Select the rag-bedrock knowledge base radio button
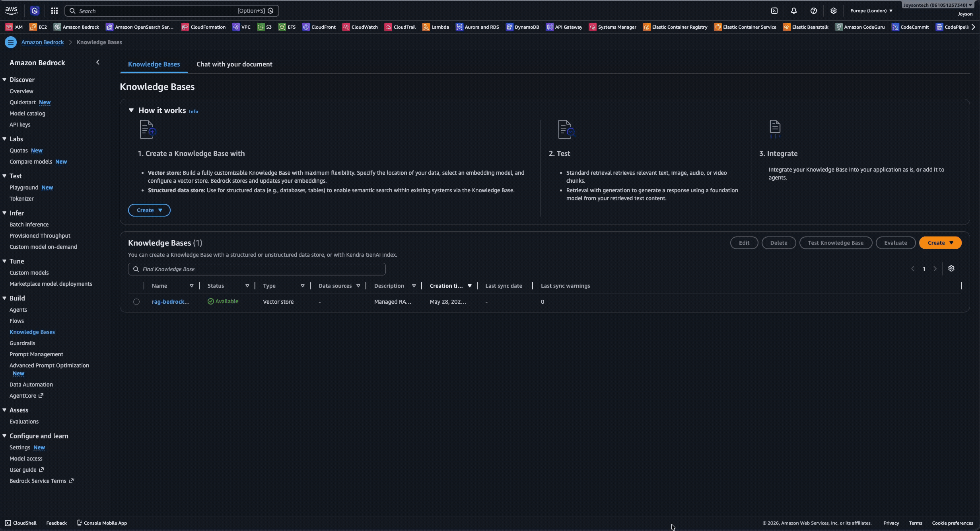This screenshot has height=531, width=980. (136, 302)
